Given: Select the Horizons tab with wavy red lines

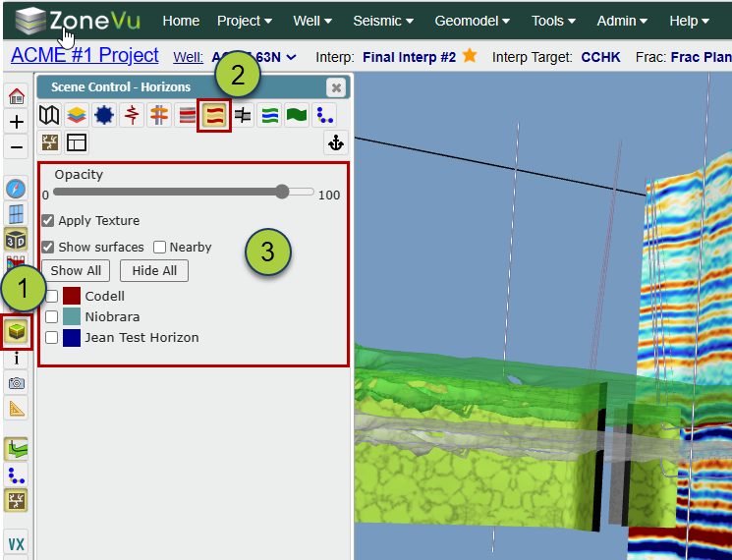Looking at the screenshot, I should [x=214, y=115].
